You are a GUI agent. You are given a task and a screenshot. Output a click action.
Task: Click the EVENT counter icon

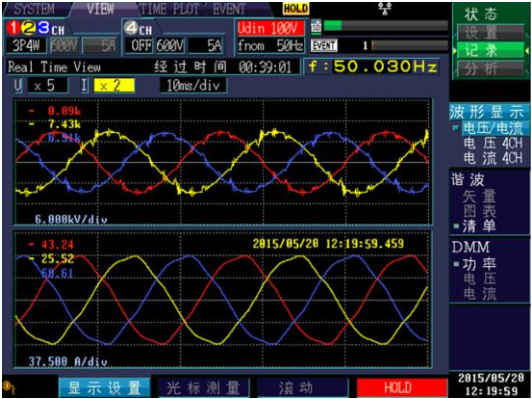coord(324,45)
